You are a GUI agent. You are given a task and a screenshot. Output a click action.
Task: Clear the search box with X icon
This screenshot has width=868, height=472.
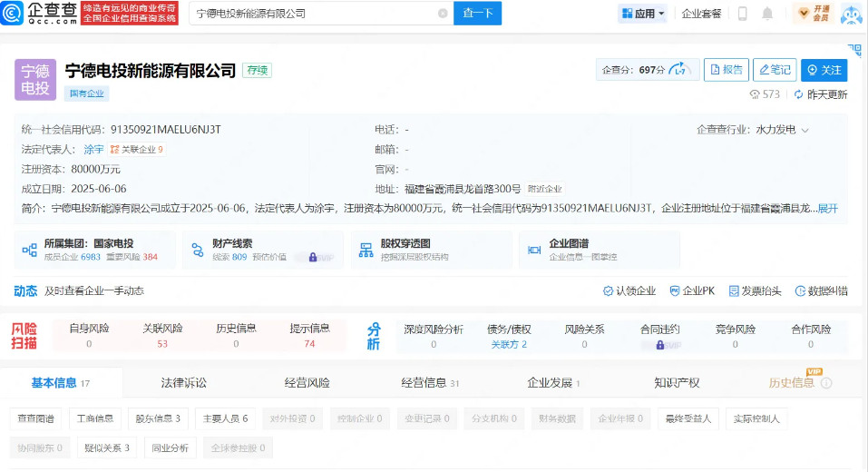point(443,14)
